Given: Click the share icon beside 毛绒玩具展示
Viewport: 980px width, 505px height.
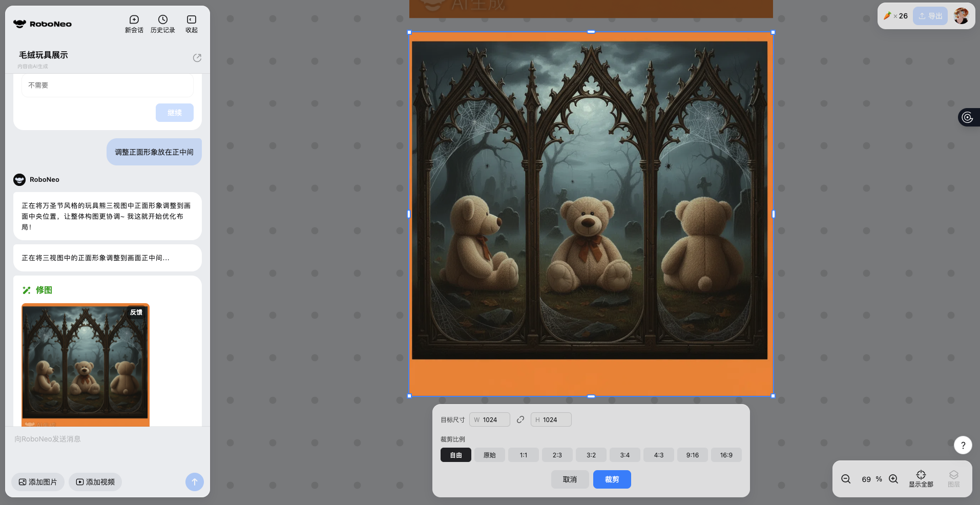Looking at the screenshot, I should click(x=197, y=58).
